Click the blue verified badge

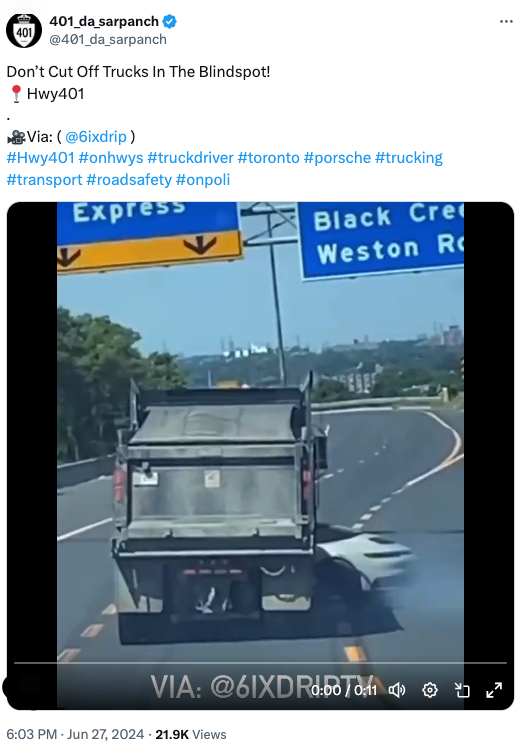tap(170, 21)
